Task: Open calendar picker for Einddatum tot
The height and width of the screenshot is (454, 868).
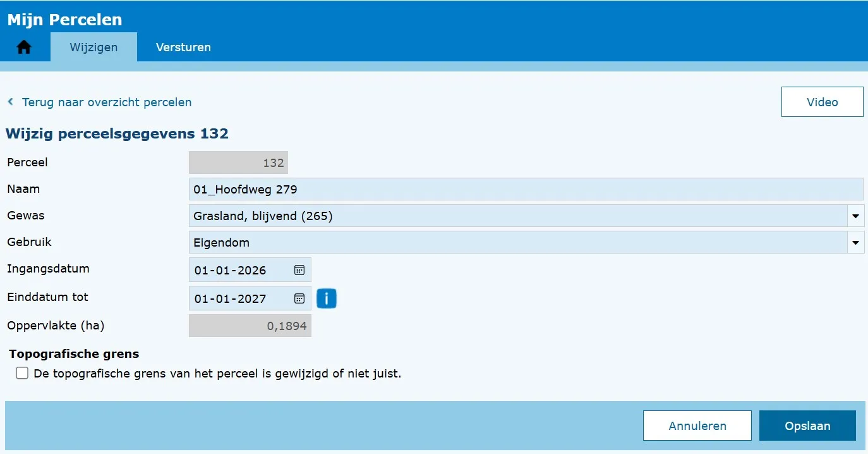Action: (x=299, y=298)
